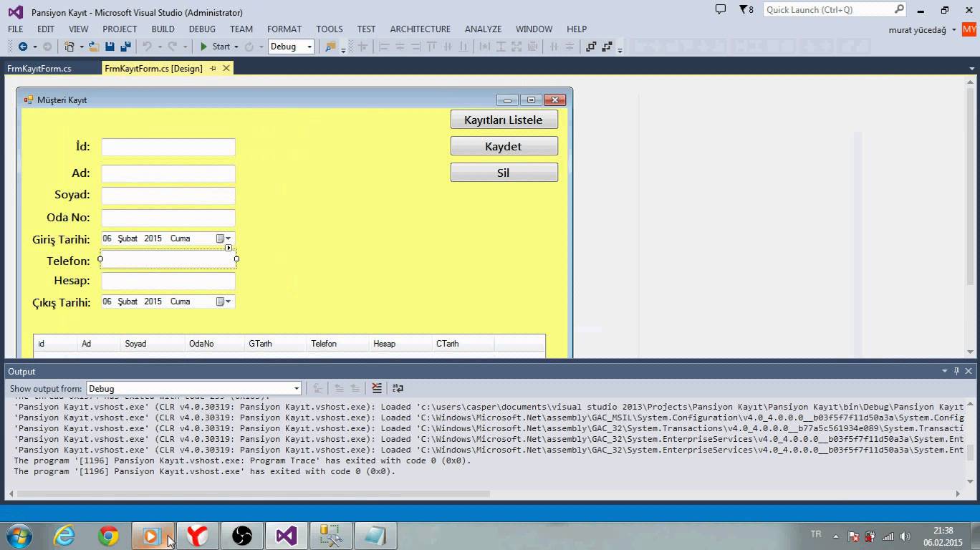Open the DEBUG menu

202,29
